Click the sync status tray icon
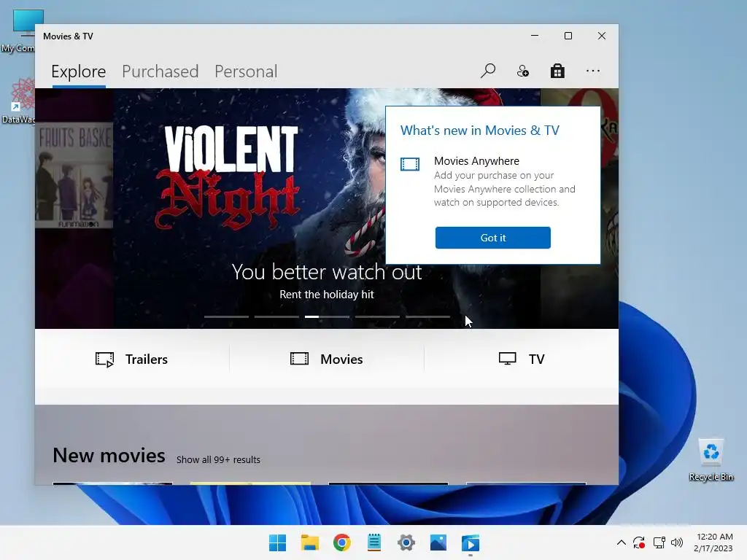This screenshot has height=560, width=747. pos(639,542)
